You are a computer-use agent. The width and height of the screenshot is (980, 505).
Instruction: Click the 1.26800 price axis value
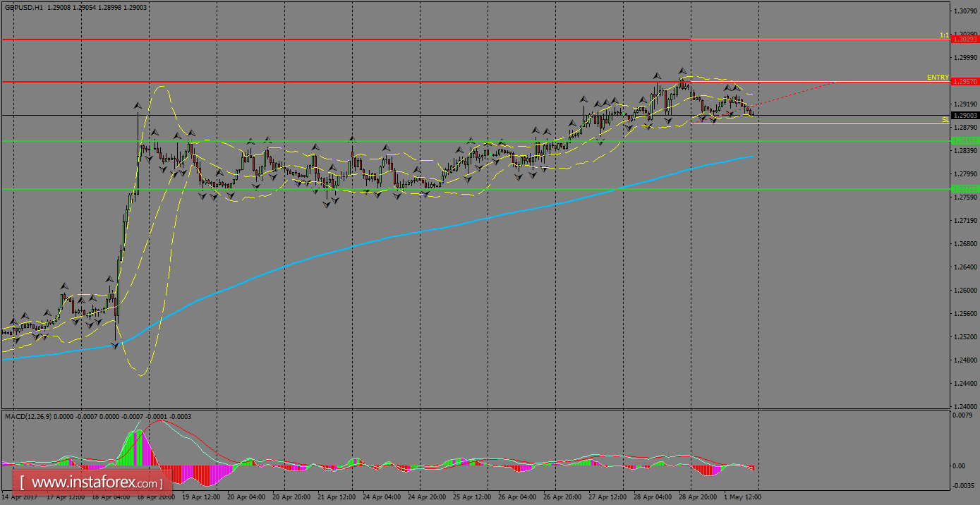tap(964, 244)
